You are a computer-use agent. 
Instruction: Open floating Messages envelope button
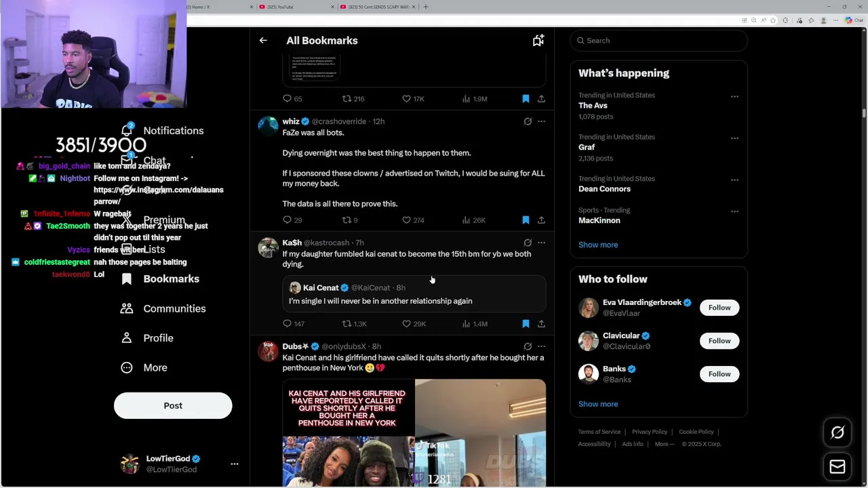[x=837, y=467]
